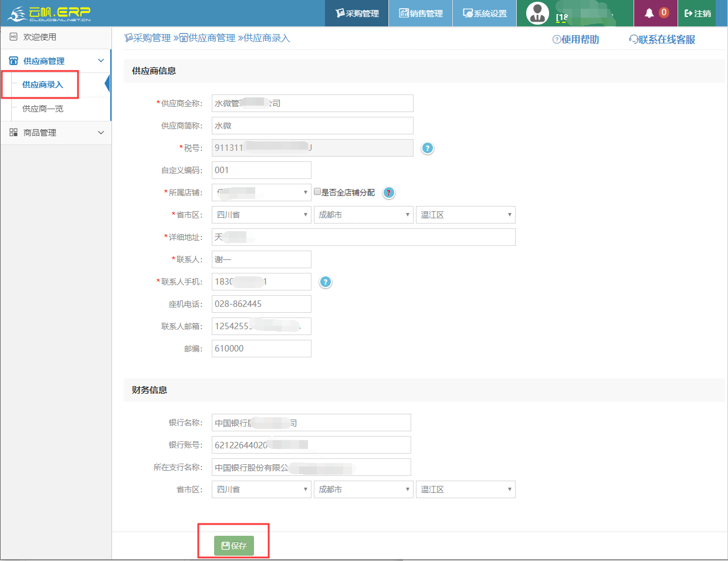The image size is (728, 561).
Task: Click help icon next to tax number field
Action: 428,148
